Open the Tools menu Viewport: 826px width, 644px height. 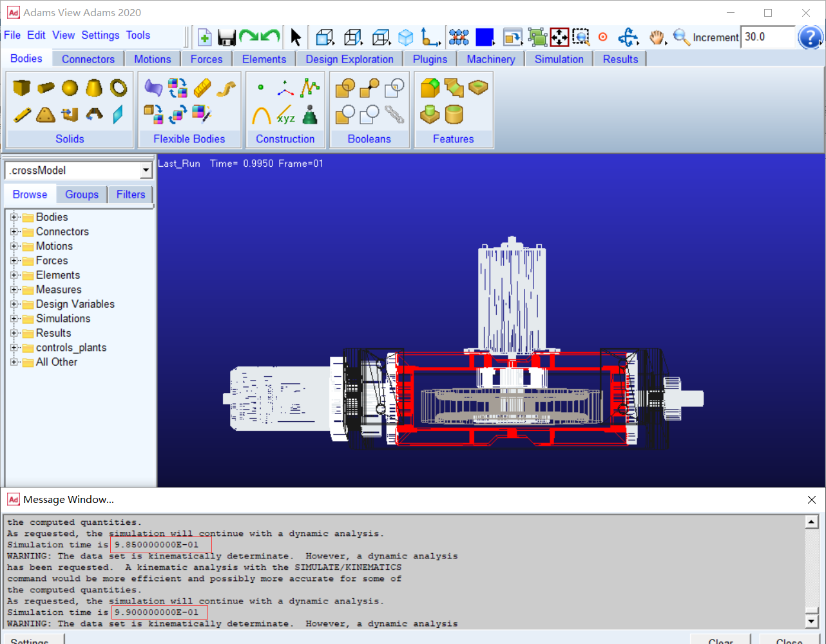[138, 35]
